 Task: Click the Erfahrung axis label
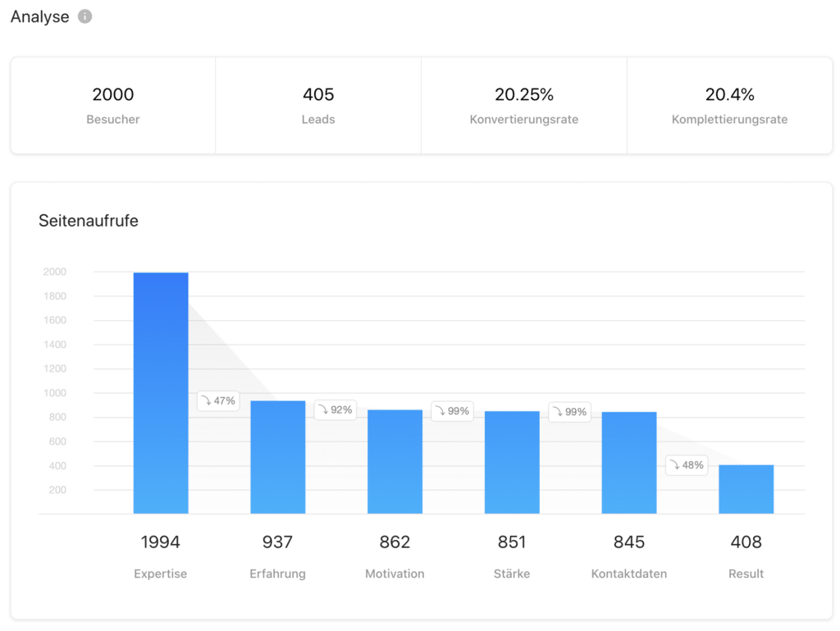[x=277, y=574]
